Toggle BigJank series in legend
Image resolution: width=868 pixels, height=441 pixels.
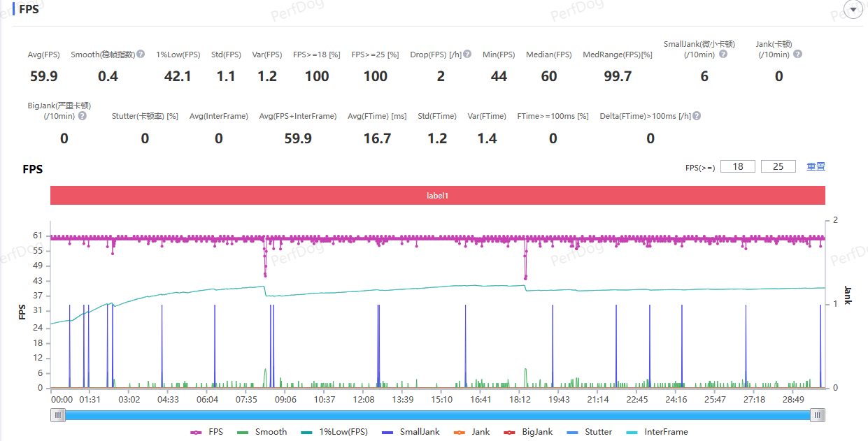528,432
